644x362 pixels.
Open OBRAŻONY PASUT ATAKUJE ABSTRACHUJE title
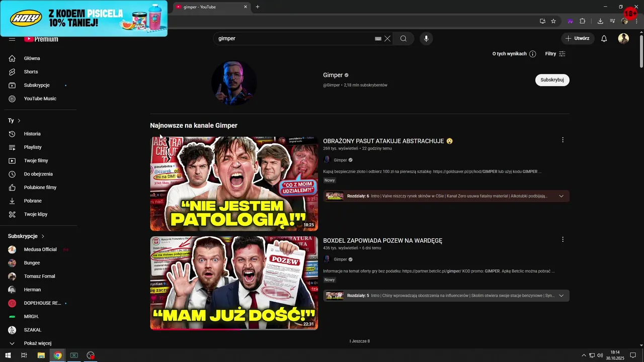[x=388, y=141]
